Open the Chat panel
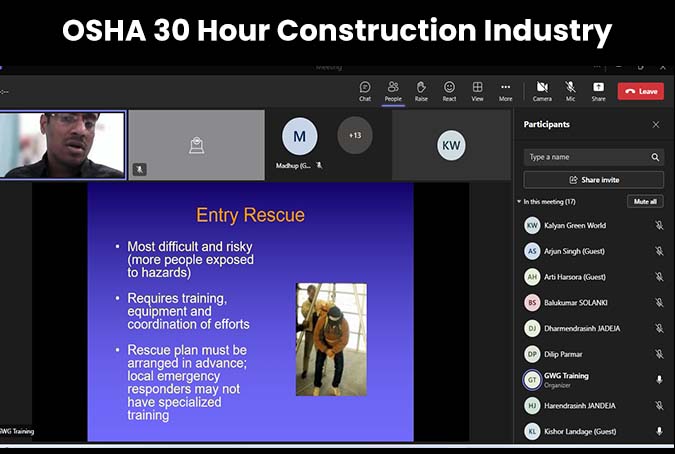Image resolution: width=675 pixels, height=454 pixels. click(365, 90)
